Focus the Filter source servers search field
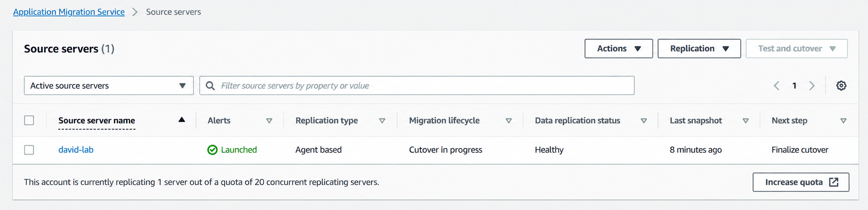Screen dimensions: 868x210 (417, 86)
